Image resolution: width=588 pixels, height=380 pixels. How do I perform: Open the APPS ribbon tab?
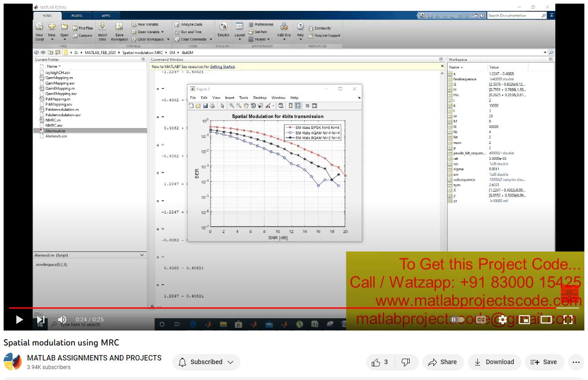click(x=106, y=16)
